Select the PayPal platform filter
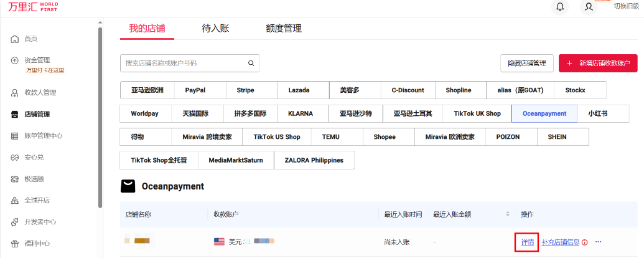The image size is (644, 258). 195,90
